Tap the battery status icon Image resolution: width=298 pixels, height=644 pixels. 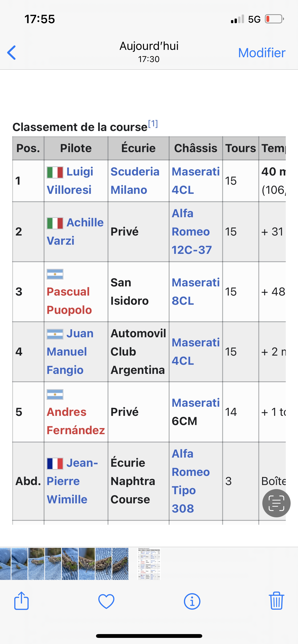tap(274, 19)
